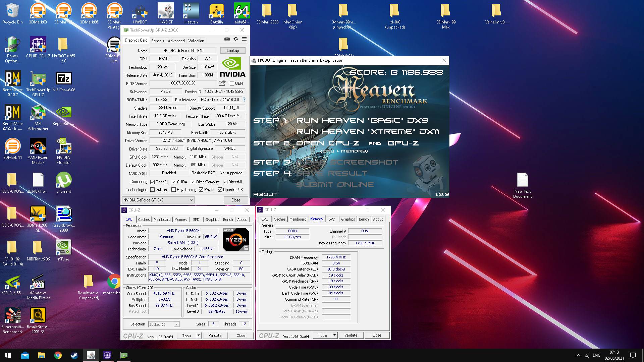
Task: Toggle PhysX checkbox
Action: pos(201,190)
